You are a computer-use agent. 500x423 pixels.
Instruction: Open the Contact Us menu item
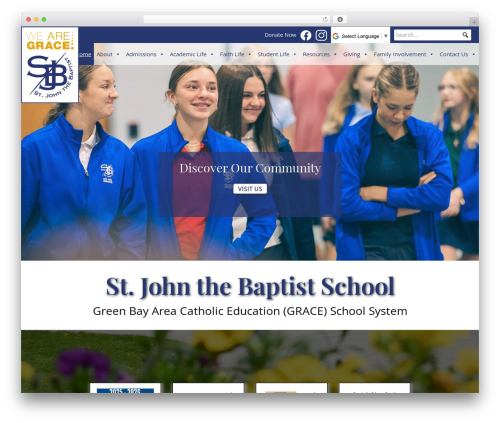click(454, 54)
